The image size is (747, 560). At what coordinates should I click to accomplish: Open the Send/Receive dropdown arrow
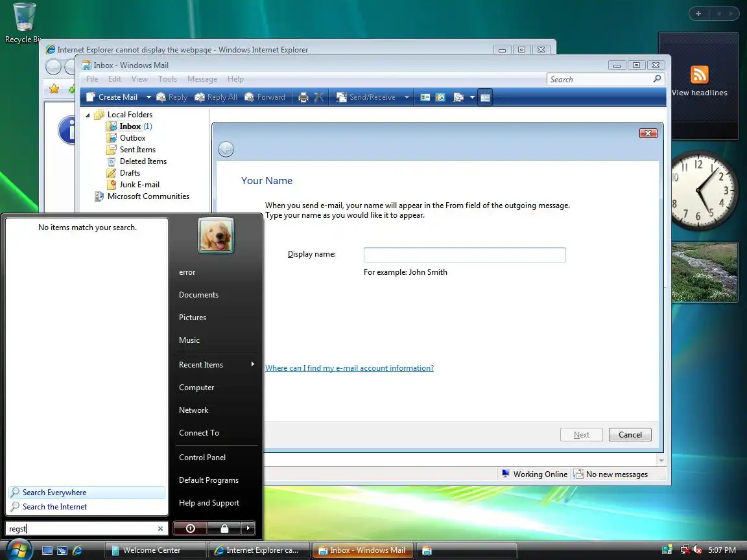click(x=407, y=97)
